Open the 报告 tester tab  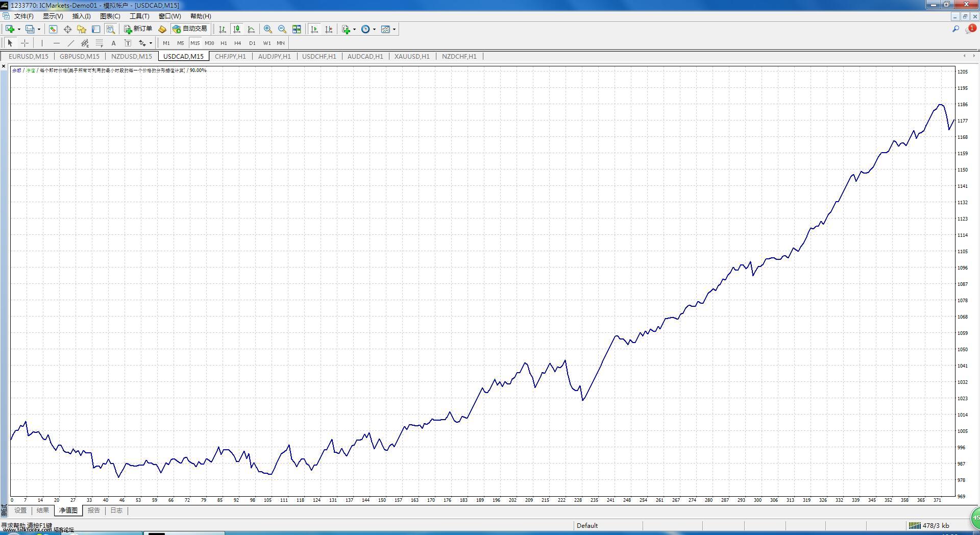pos(94,510)
